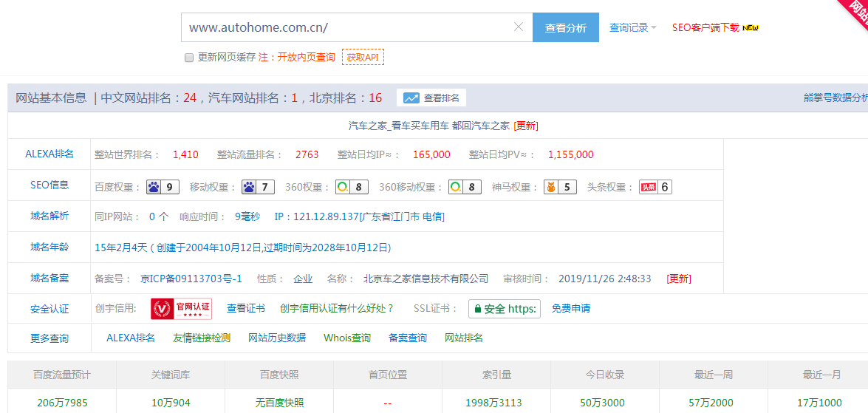Open 网站排名 link
The image size is (868, 413).
(464, 338)
